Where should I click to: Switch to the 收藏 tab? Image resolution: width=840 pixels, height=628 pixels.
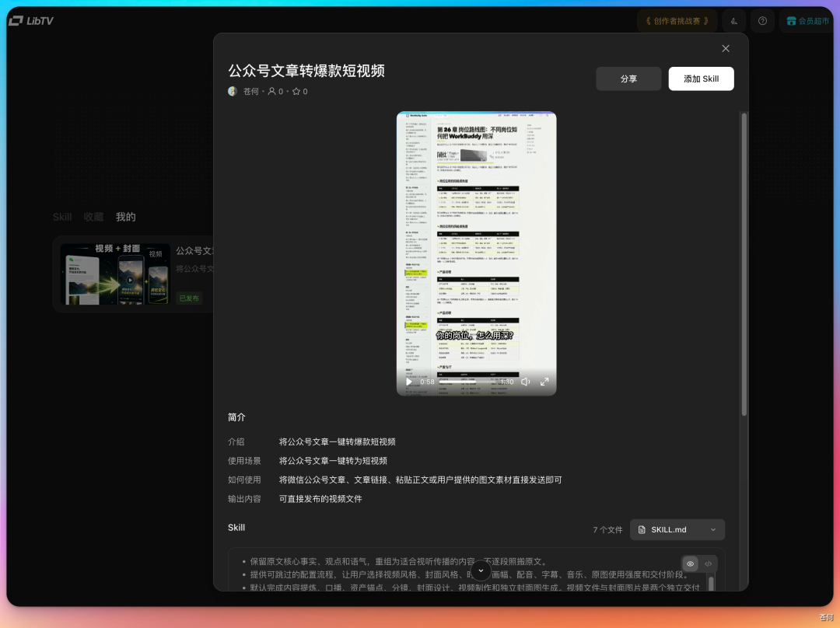click(93, 217)
